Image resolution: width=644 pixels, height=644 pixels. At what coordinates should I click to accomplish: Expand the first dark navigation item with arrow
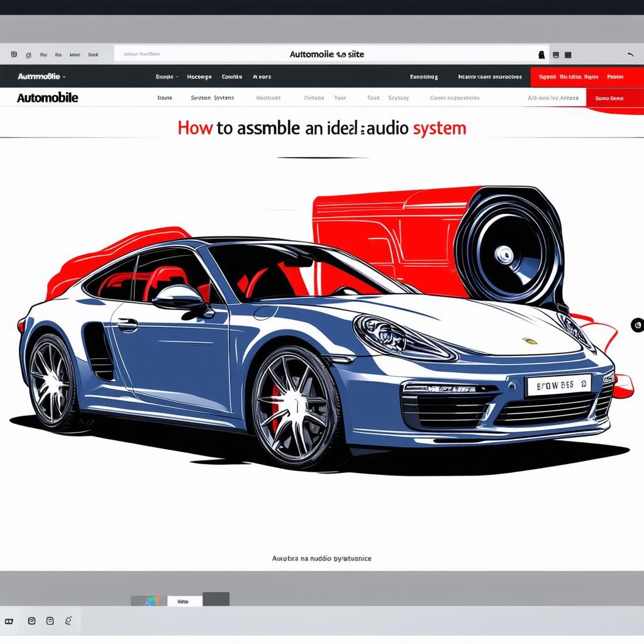[167, 77]
